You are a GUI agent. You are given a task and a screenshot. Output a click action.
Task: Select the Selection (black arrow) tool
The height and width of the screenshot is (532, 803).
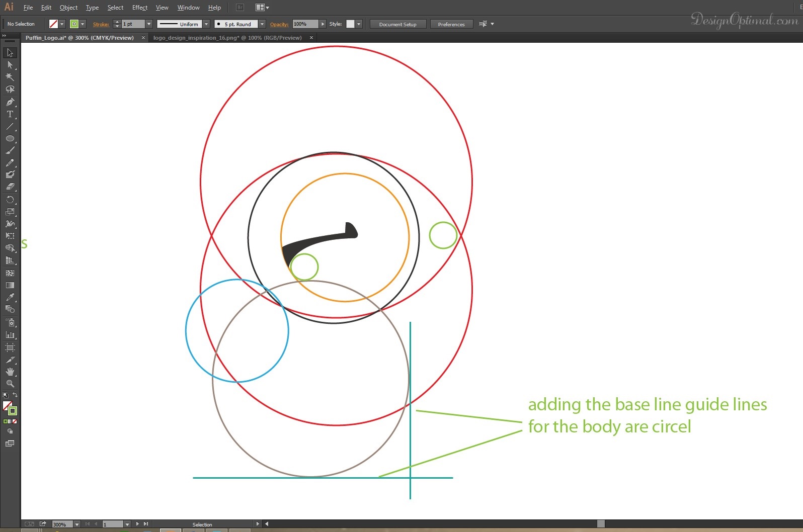click(x=10, y=53)
